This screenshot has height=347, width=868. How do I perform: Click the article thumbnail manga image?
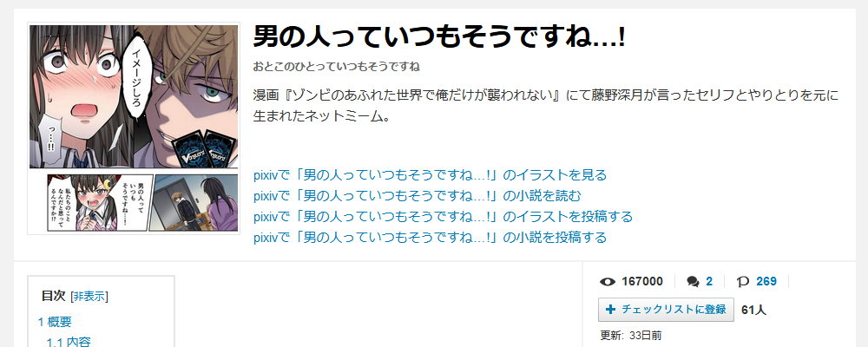tap(134, 128)
